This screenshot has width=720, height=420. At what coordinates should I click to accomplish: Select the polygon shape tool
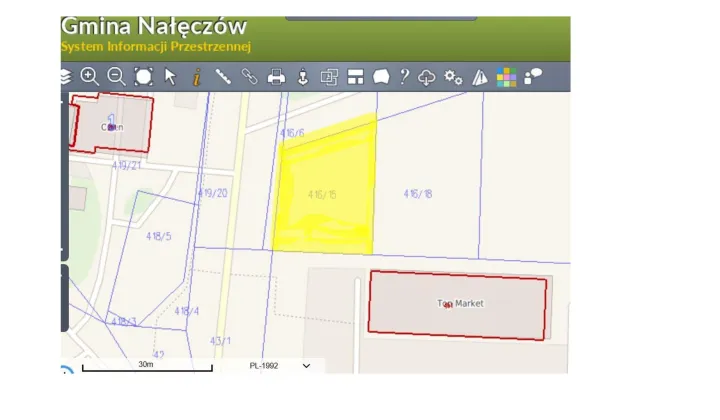[x=381, y=77]
